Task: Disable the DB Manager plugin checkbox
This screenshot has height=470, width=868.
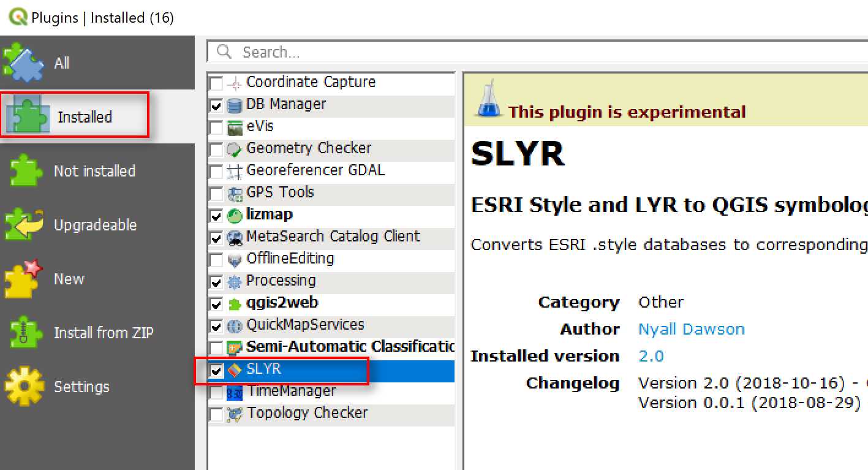Action: pyautogui.click(x=216, y=105)
